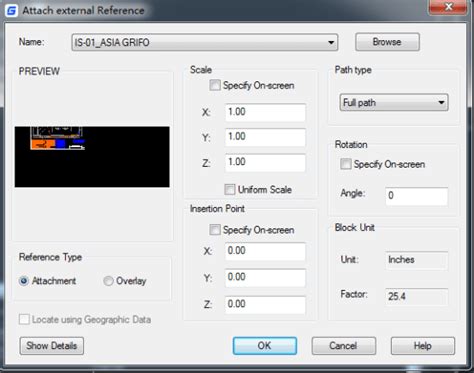474x373 pixels.
Task: Click the Scale Z input field
Action: (265, 163)
